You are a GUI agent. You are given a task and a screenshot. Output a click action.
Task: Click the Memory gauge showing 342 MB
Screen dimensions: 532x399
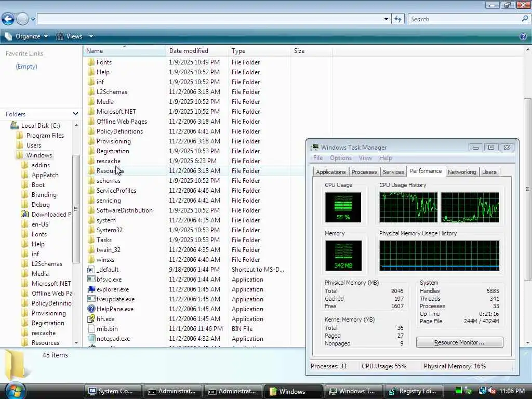point(343,256)
